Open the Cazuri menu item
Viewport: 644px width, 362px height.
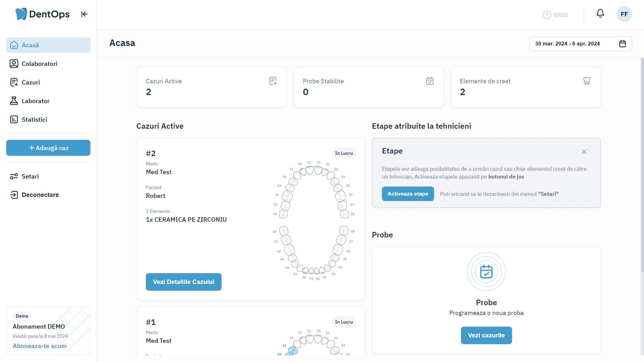click(31, 82)
